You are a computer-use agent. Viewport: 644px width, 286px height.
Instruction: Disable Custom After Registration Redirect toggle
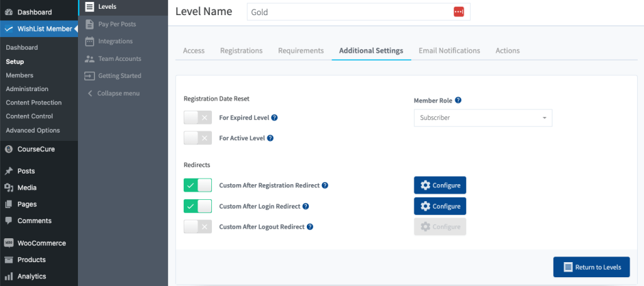pyautogui.click(x=198, y=185)
